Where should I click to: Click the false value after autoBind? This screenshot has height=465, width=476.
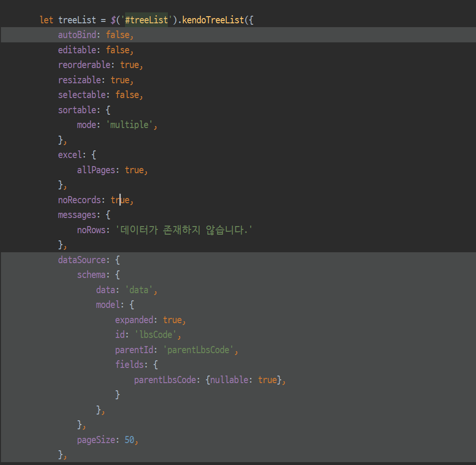click(x=118, y=35)
